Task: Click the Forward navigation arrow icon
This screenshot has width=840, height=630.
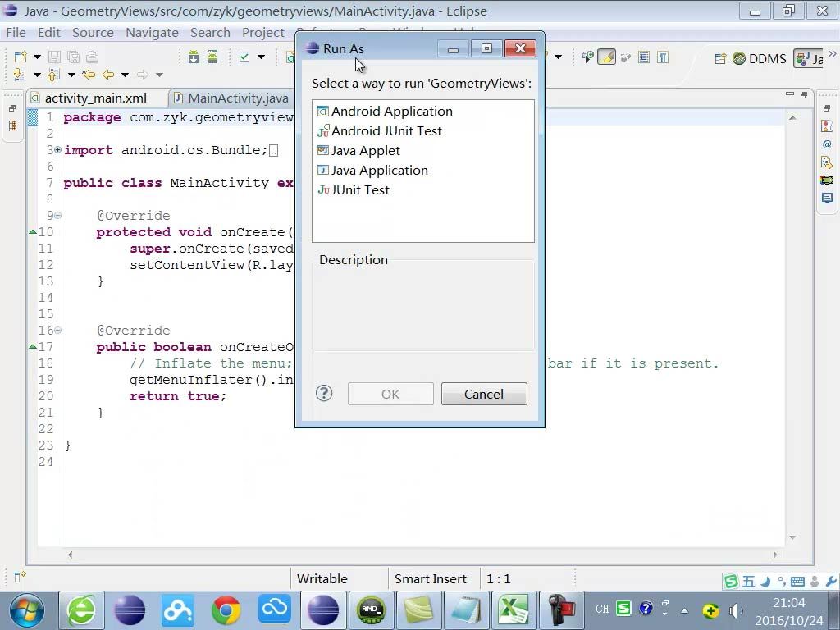Action: pyautogui.click(x=142, y=75)
